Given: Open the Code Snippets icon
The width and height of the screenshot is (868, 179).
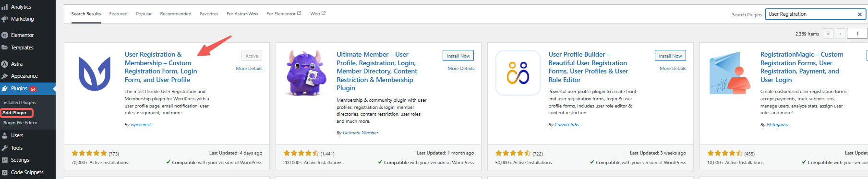Looking at the screenshot, I should 5,172.
